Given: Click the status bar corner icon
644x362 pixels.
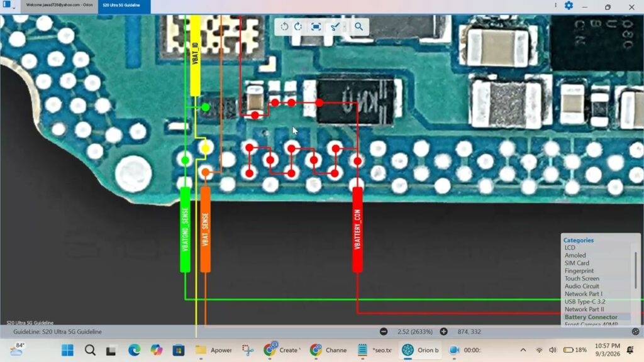Looking at the screenshot, I should pos(635,332).
